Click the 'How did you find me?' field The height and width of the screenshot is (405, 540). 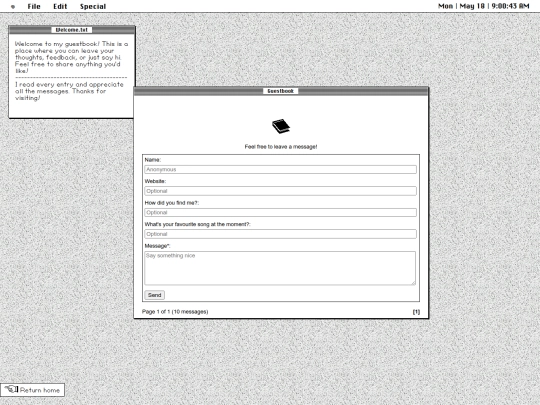click(280, 212)
